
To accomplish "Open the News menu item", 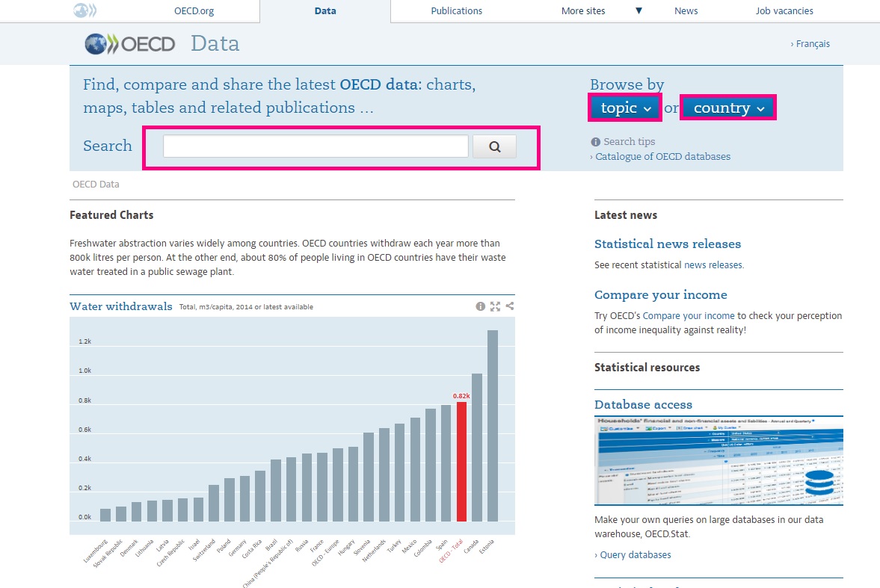I will pyautogui.click(x=686, y=10).
